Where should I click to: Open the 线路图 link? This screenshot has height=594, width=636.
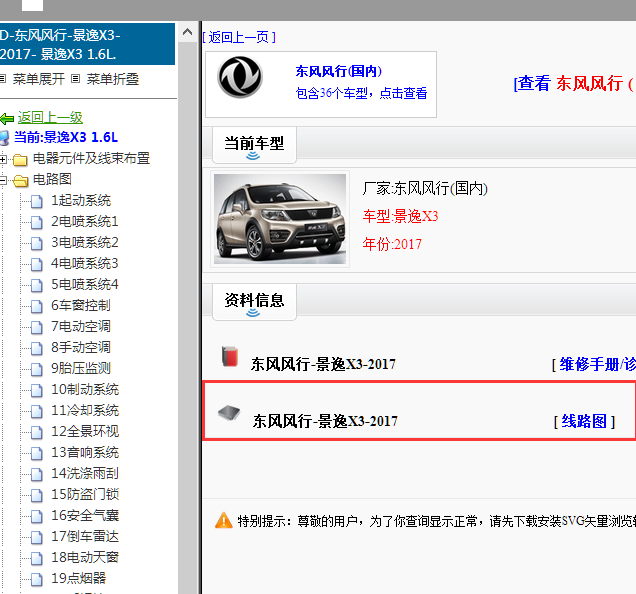[x=584, y=422]
